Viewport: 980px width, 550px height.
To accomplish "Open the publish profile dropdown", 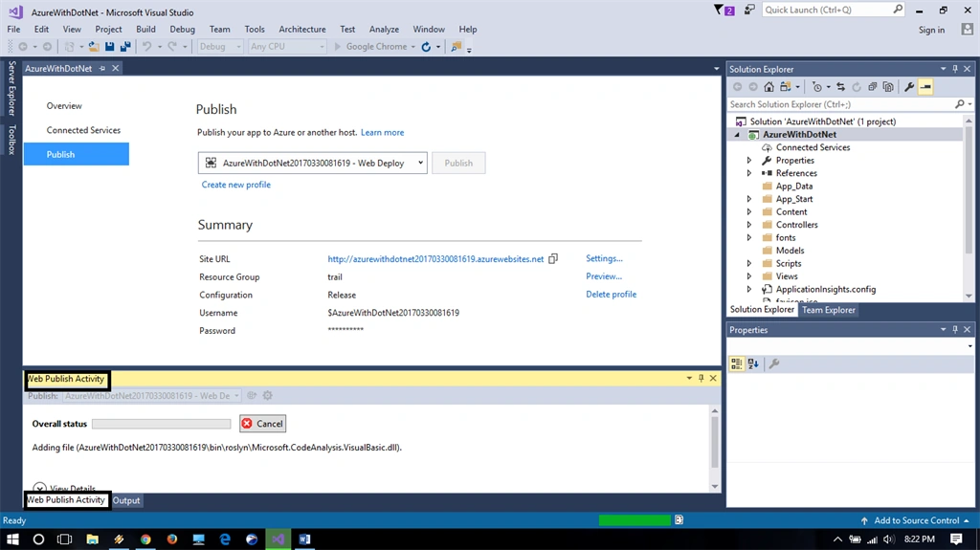I will coord(313,164).
